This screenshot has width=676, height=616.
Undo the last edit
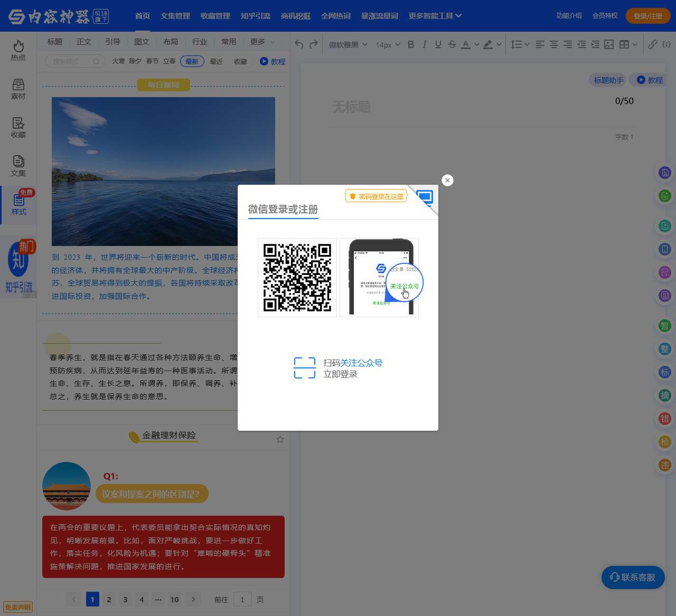299,44
